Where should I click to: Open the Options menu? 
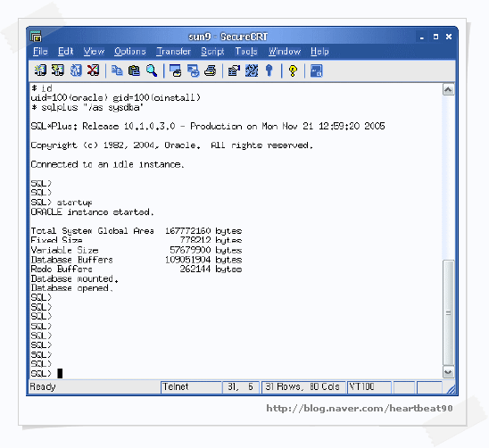point(130,52)
